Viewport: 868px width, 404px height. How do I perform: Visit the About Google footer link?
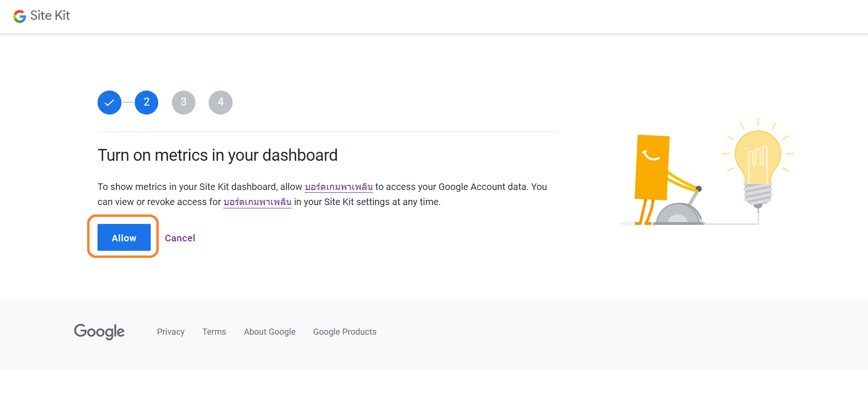click(269, 332)
